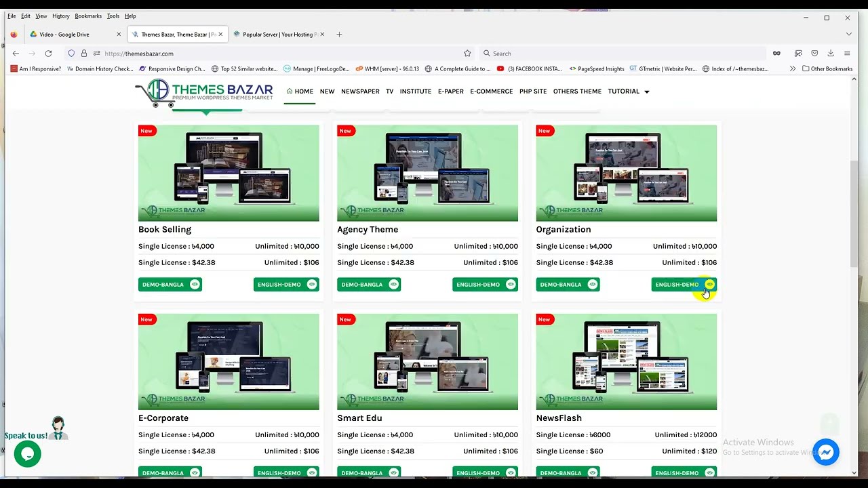868x488 pixels.
Task: Click ENGLISH-DEMO for Agency Theme
Action: 486,285
